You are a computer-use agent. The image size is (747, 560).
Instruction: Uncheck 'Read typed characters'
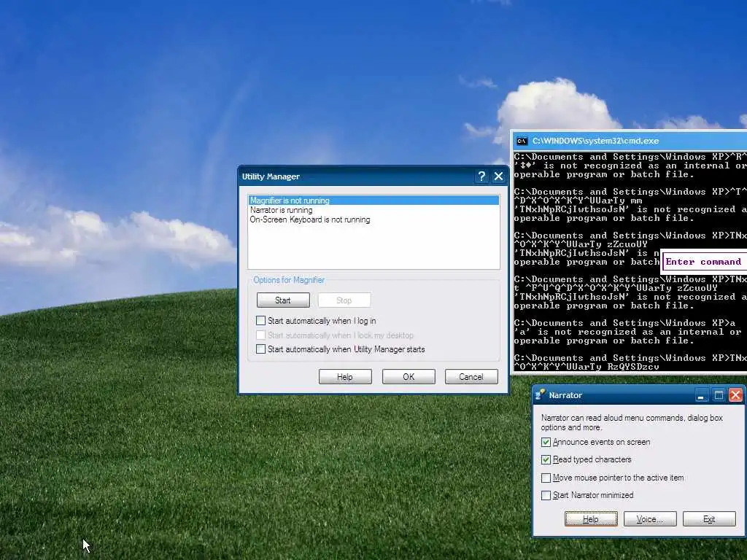pyautogui.click(x=546, y=460)
